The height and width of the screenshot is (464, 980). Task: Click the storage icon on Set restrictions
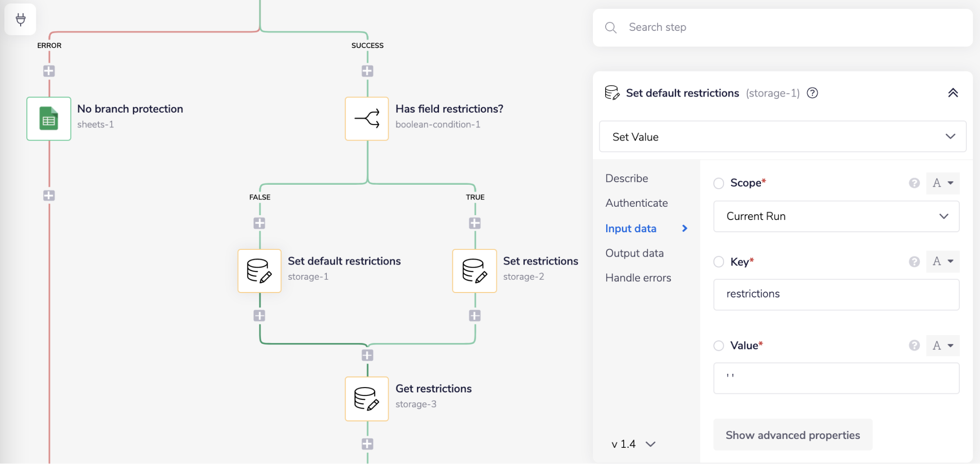(474, 270)
